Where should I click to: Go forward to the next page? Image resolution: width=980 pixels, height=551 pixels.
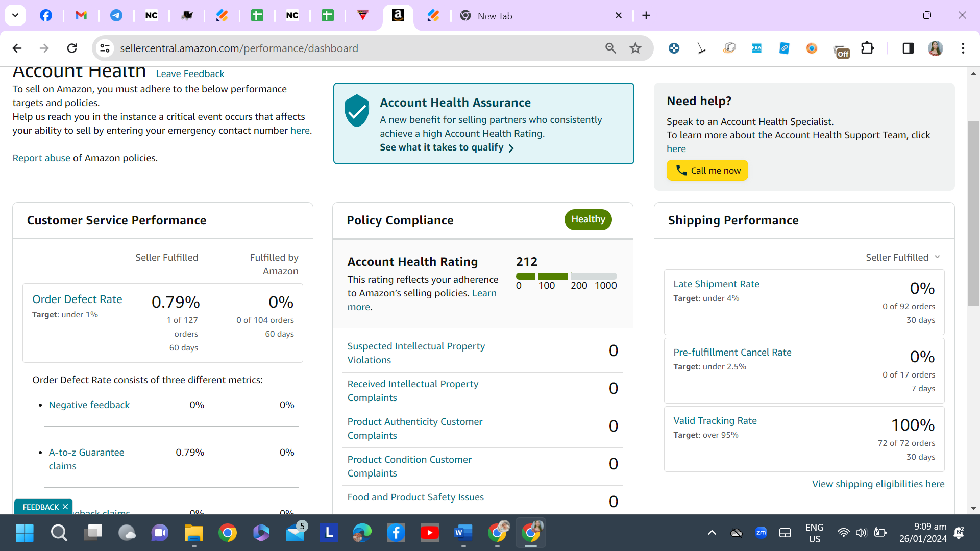tap(44, 48)
